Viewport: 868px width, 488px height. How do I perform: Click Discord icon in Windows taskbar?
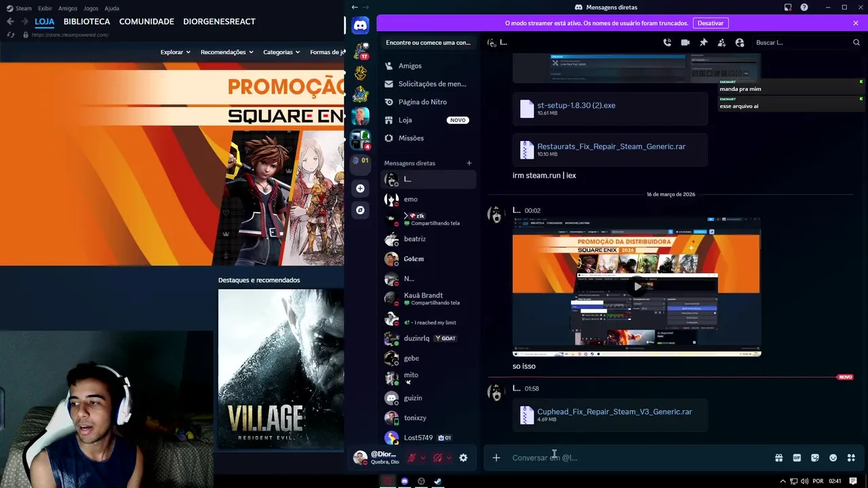pyautogui.click(x=405, y=481)
